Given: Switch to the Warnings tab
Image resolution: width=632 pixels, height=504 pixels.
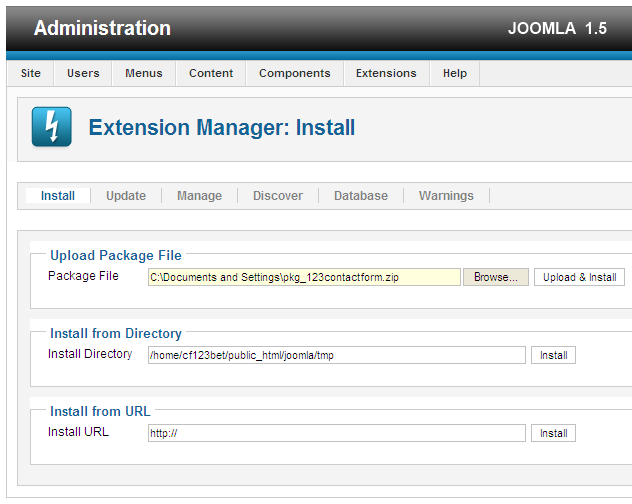Looking at the screenshot, I should pos(446,196).
